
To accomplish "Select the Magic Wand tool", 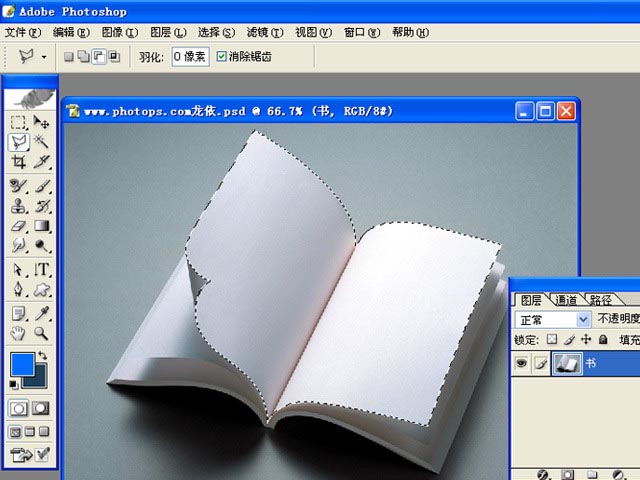I will 42,142.
